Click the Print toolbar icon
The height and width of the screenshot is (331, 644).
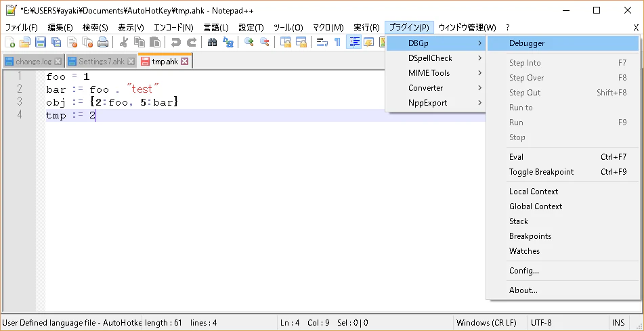pos(103,42)
